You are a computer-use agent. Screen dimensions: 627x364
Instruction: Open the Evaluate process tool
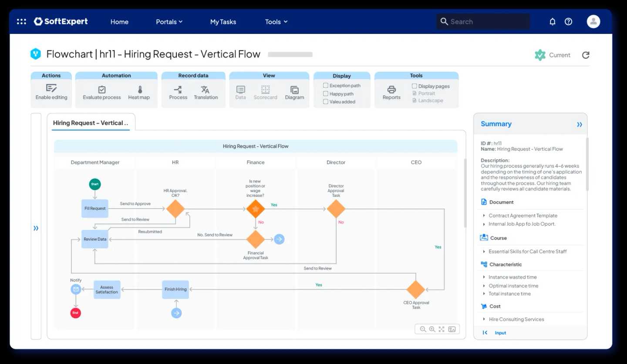coord(102,90)
